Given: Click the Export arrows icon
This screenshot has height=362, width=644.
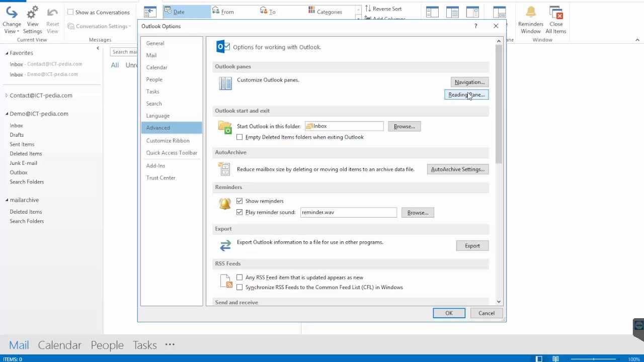Looking at the screenshot, I should click(x=225, y=245).
